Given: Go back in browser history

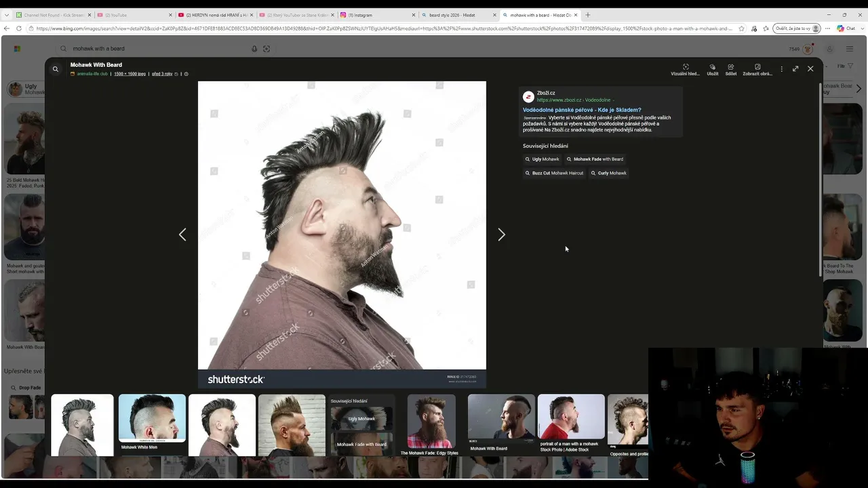Looking at the screenshot, I should point(7,28).
